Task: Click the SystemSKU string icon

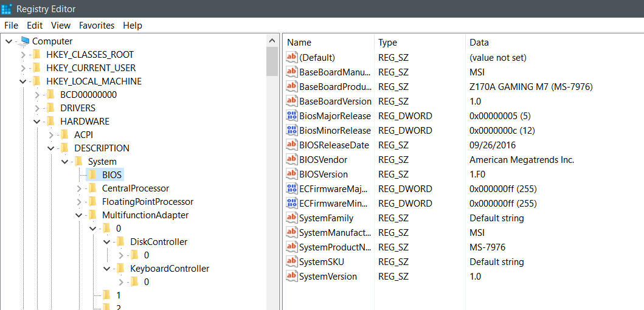Action: click(x=292, y=261)
